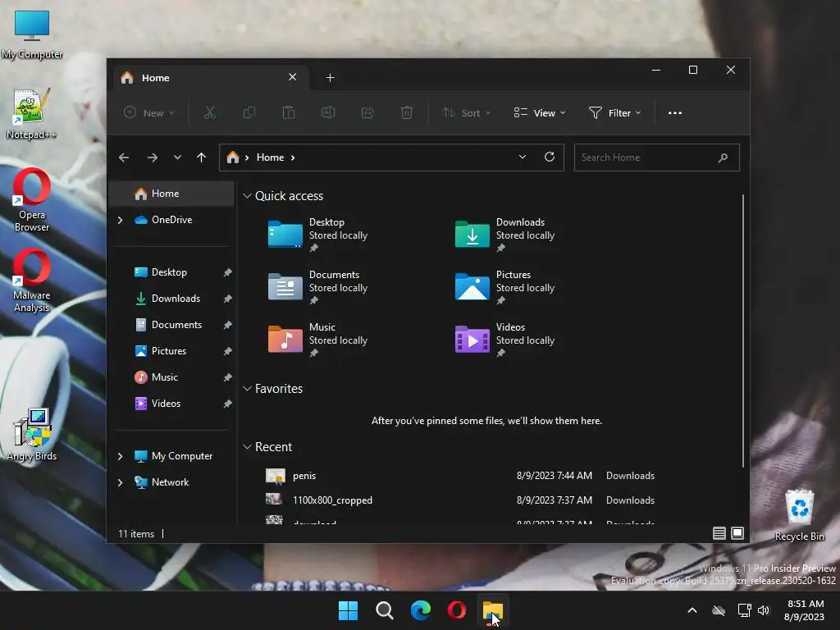Expand OneDrive in navigation pane

pos(120,220)
